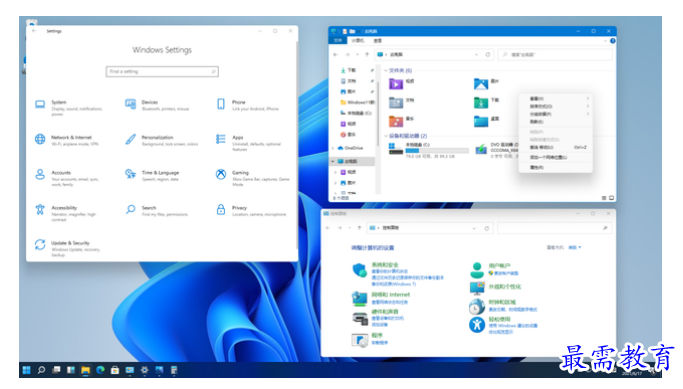Open Accounts settings category

point(67,178)
